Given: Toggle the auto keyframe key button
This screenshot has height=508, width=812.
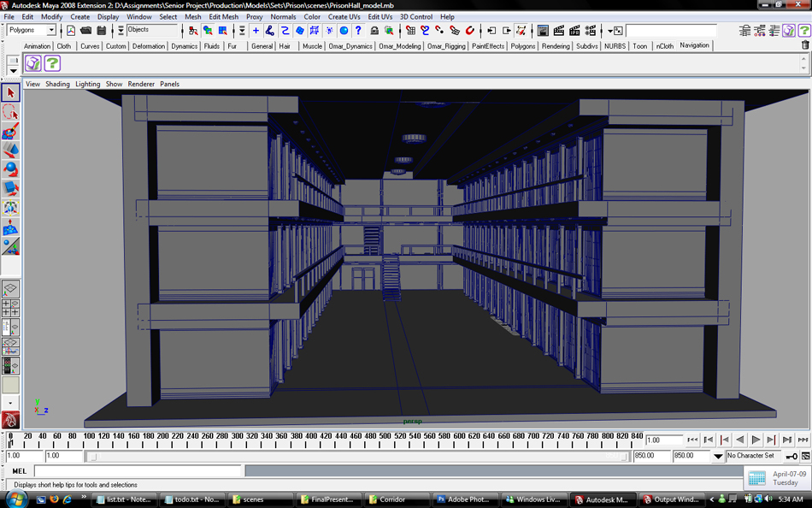Looking at the screenshot, I should [791, 456].
